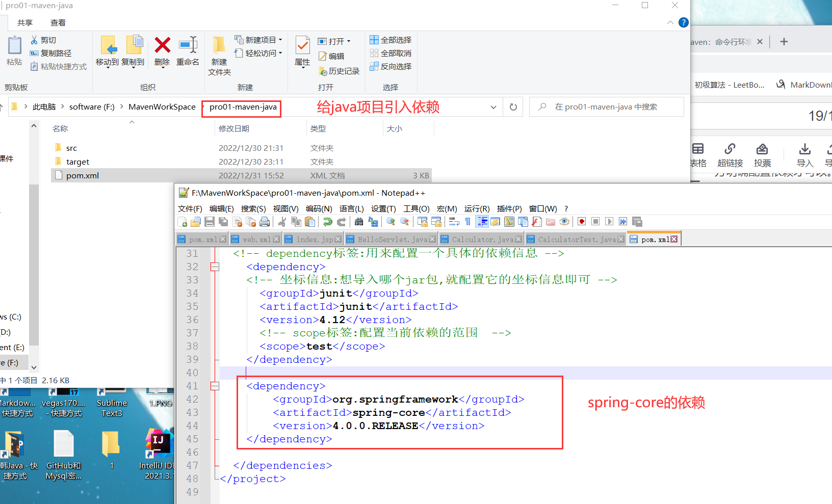Toggle Word wrap in Notepad++ toolbar
The width and height of the screenshot is (832, 504).
pyautogui.click(x=454, y=222)
